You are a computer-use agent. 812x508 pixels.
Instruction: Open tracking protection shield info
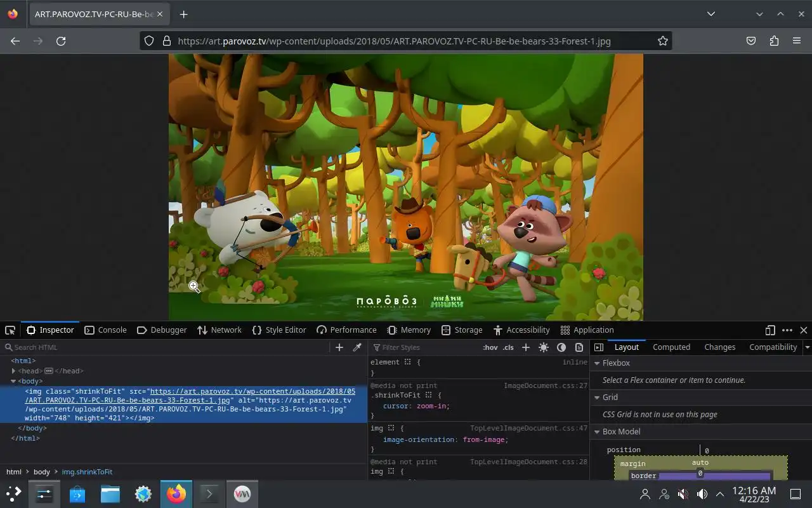tap(149, 41)
